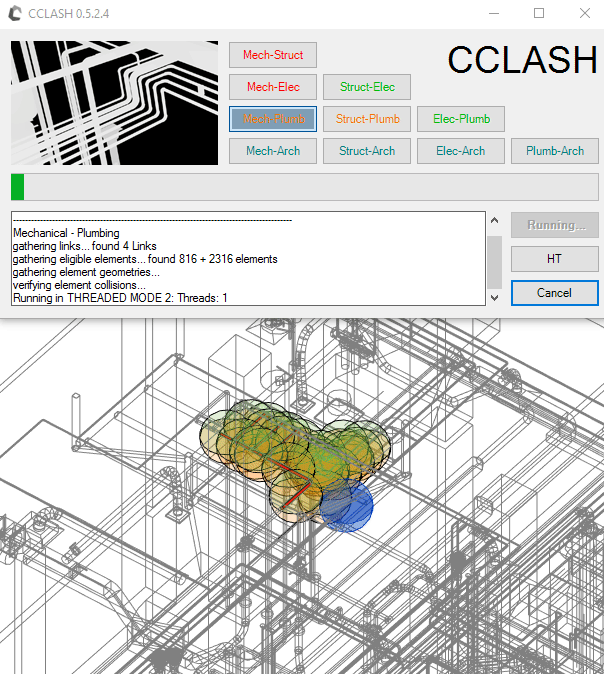
Task: Click the HT button
Action: 555,259
